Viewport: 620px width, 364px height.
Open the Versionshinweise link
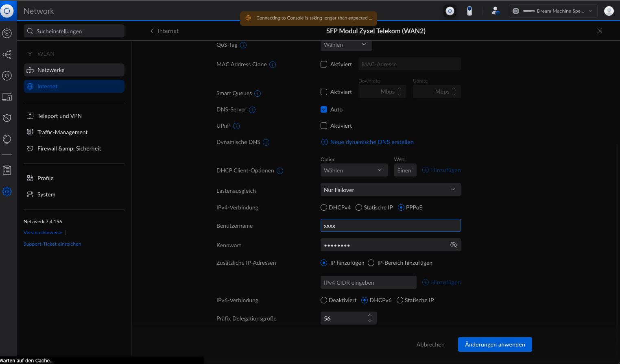[43, 233]
